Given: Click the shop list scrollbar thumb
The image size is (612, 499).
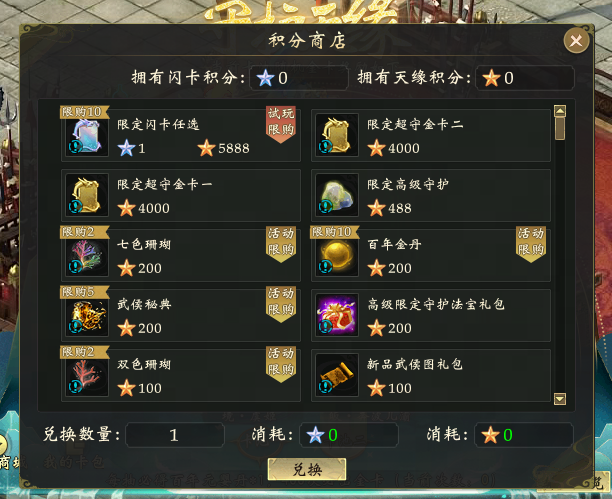Looking at the screenshot, I should point(560,128).
